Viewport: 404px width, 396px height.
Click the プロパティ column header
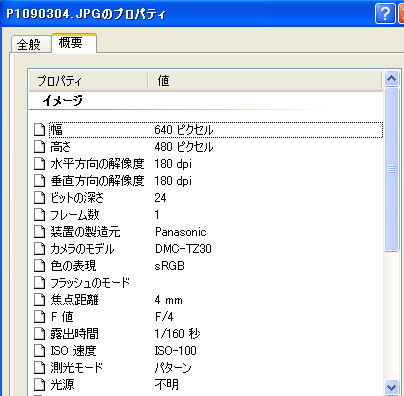pos(88,80)
